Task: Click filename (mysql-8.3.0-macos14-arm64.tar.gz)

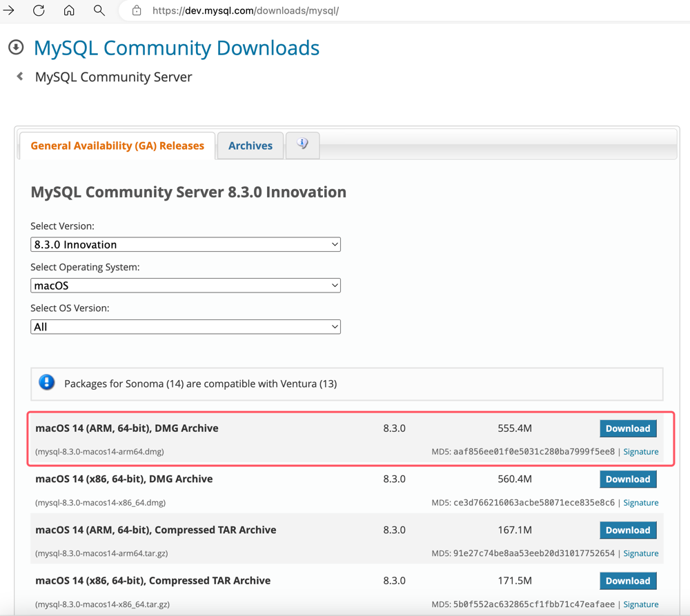Action: tap(101, 553)
